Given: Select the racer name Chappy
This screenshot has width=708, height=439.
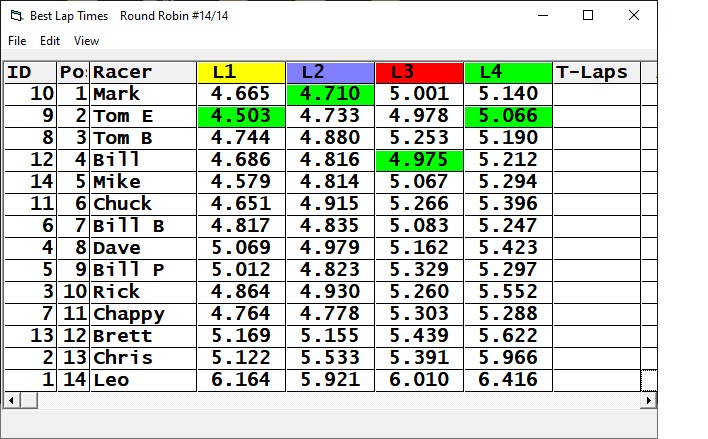Looking at the screenshot, I should click(143, 314).
